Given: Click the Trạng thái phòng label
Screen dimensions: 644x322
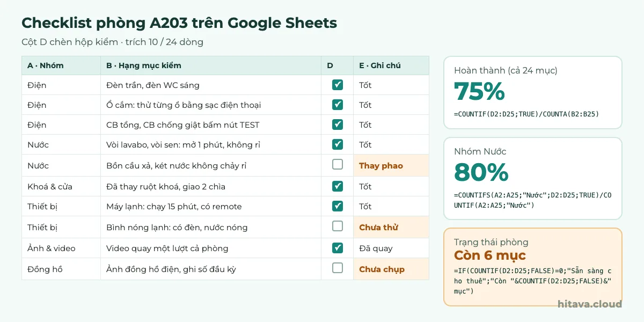Looking at the screenshot, I should pos(491,242).
